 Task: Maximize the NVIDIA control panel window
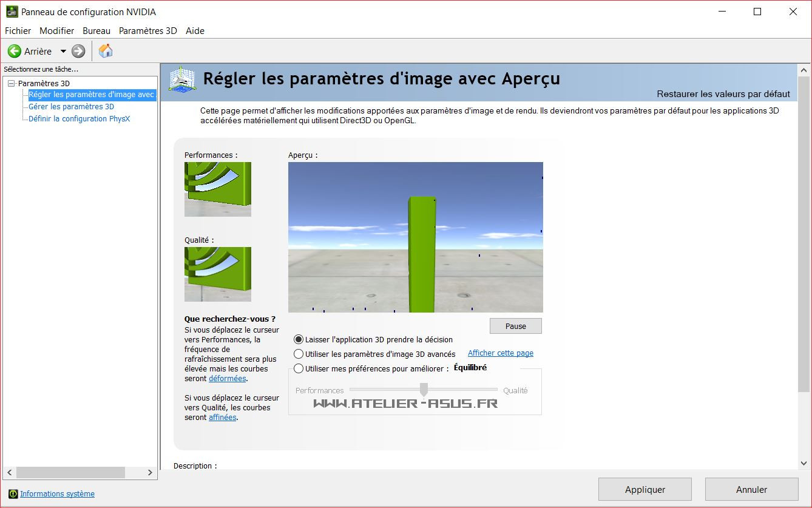coord(757,12)
